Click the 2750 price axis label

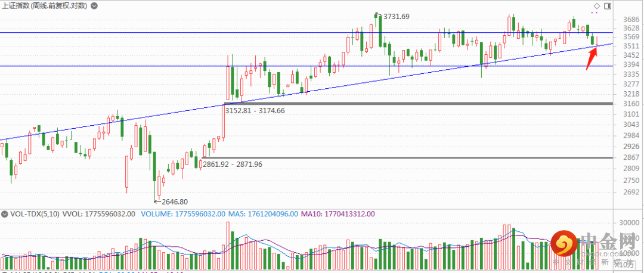[x=630, y=180]
